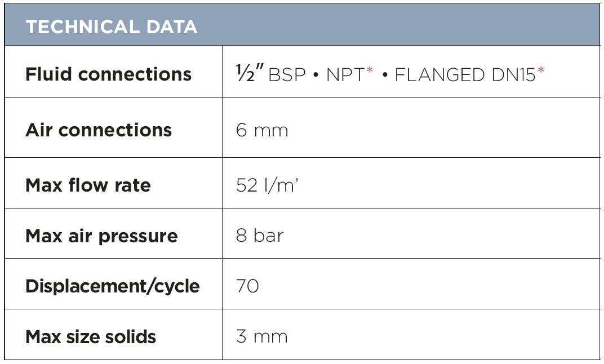Click the displacement value 70
This screenshot has height=364, width=604.
point(247,286)
